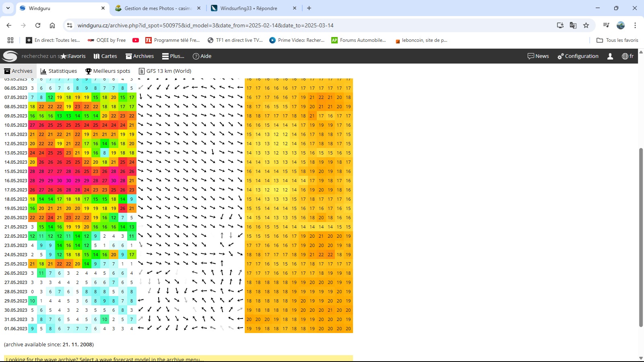644x362 pixels.
Task: Click the Google Translate icon in address bar
Action: [573, 25]
